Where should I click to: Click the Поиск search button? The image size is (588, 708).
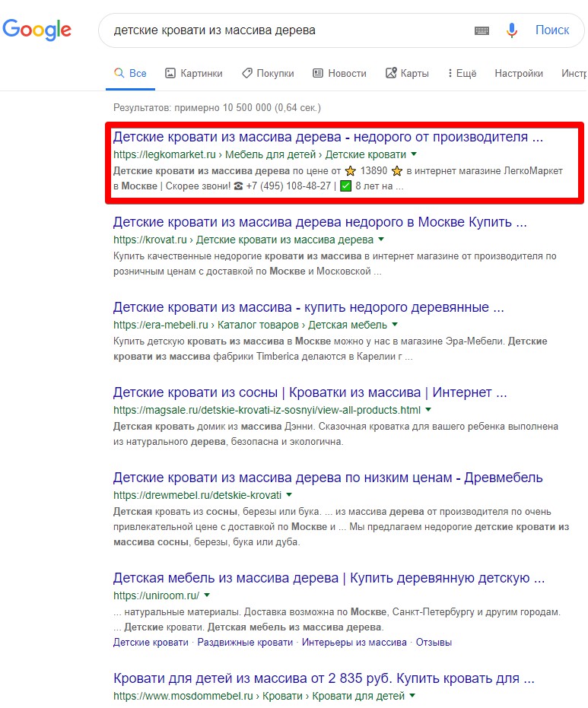552,30
